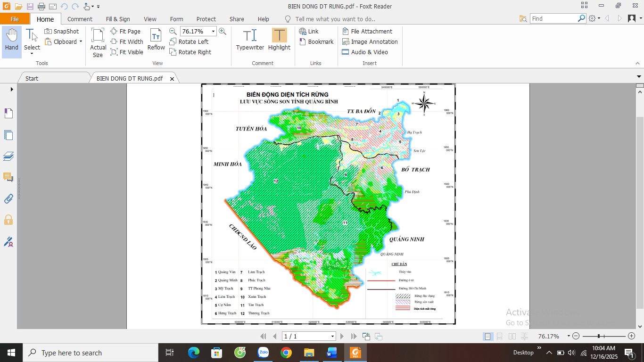The width and height of the screenshot is (644, 362).
Task: Click the File Attachment button
Action: pos(367,31)
